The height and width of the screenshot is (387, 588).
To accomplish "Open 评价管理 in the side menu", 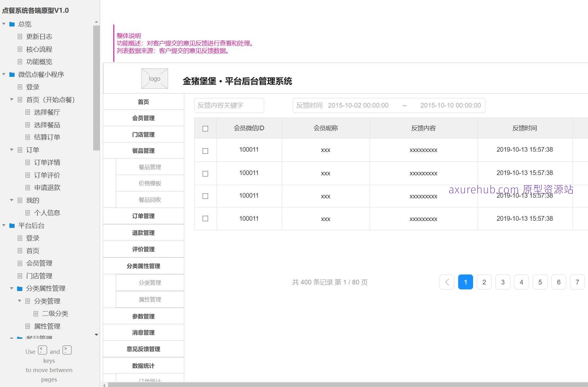I will [x=144, y=249].
